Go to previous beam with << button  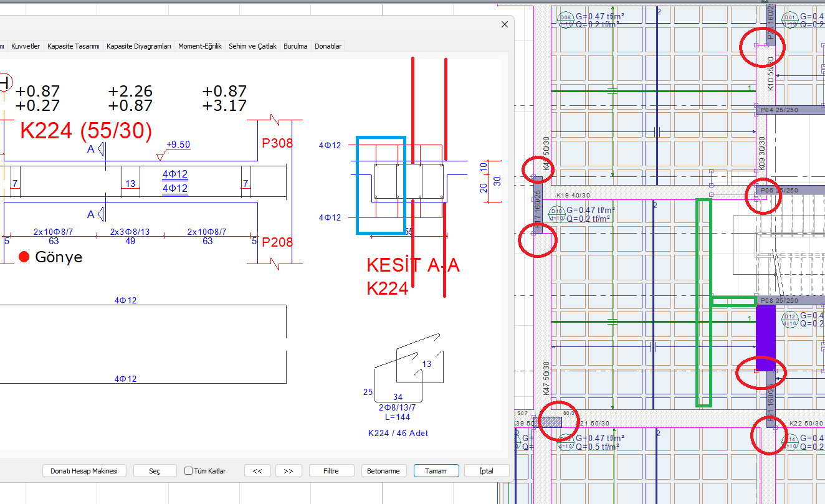(257, 471)
